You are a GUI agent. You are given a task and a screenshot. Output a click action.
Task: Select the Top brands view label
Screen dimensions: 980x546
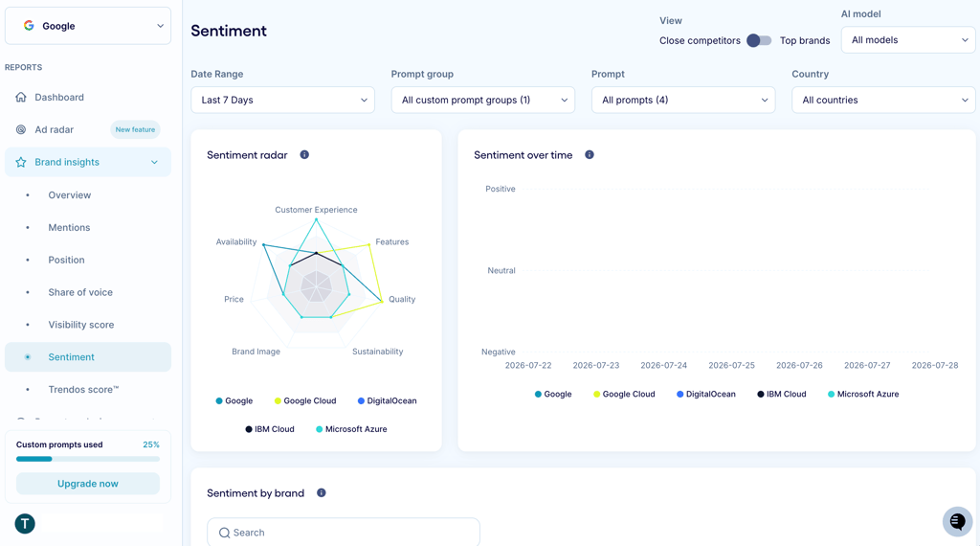pos(804,40)
